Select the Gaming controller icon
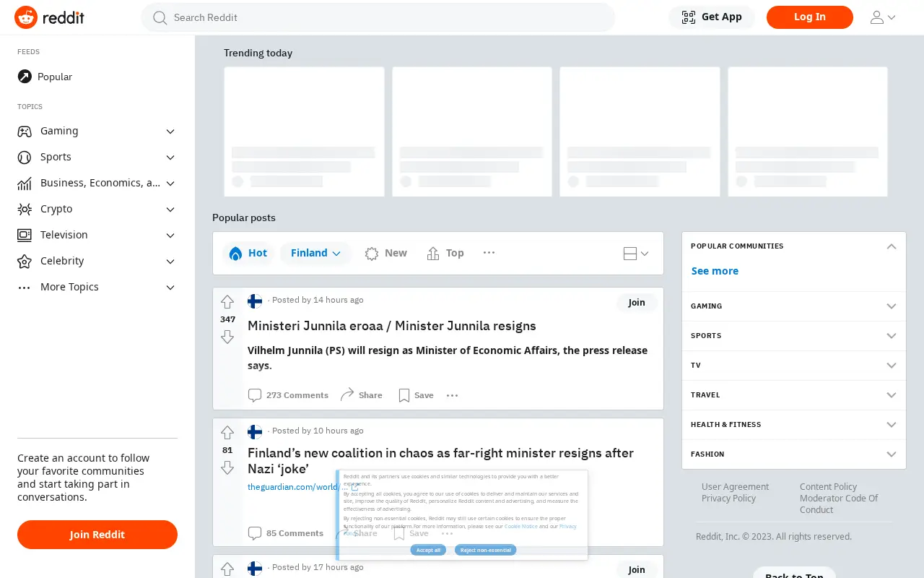 point(25,131)
